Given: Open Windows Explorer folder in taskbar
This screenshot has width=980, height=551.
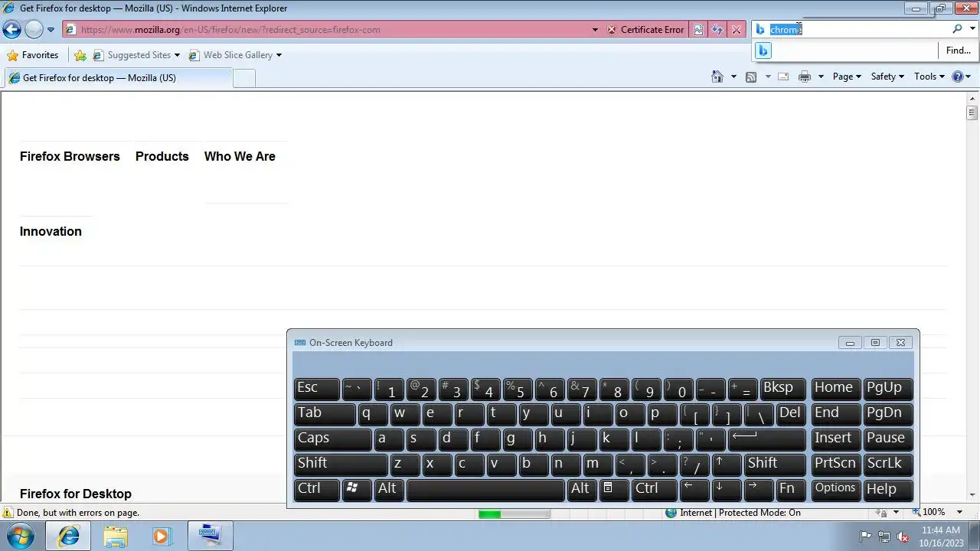Looking at the screenshot, I should (116, 536).
